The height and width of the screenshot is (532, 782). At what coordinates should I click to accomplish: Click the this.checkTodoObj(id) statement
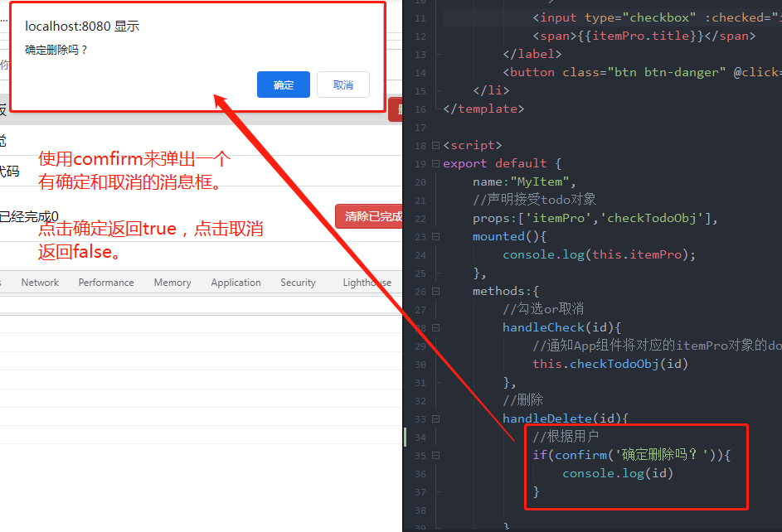[x=610, y=364]
